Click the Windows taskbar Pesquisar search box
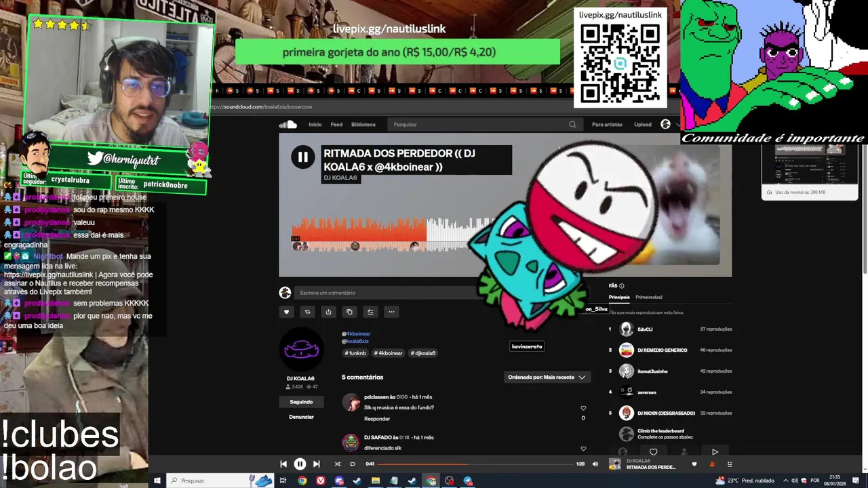This screenshot has width=868, height=488. coord(219,481)
